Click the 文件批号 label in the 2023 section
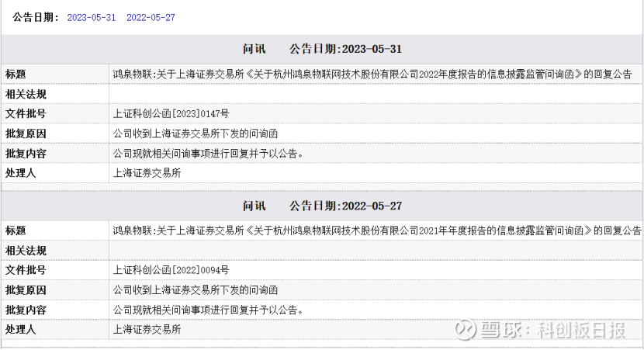The image size is (644, 350). (26, 114)
